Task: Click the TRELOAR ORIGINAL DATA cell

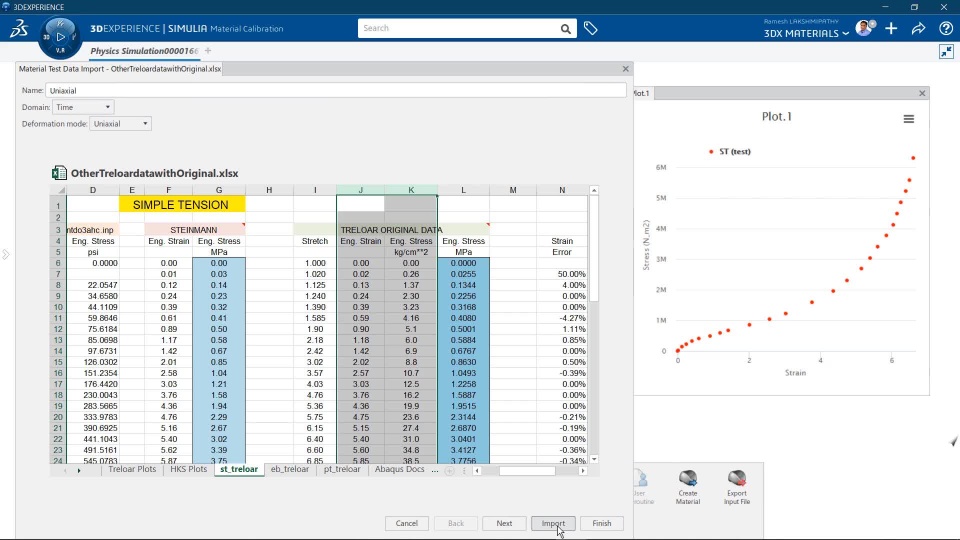Action: pyautogui.click(x=391, y=230)
